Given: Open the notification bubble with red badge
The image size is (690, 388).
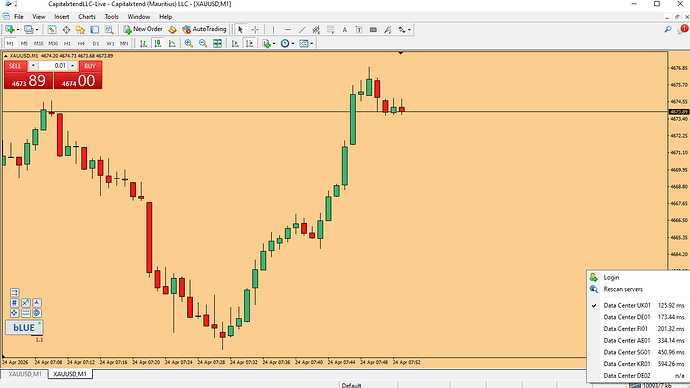Looking at the screenshot, I should click(683, 29).
